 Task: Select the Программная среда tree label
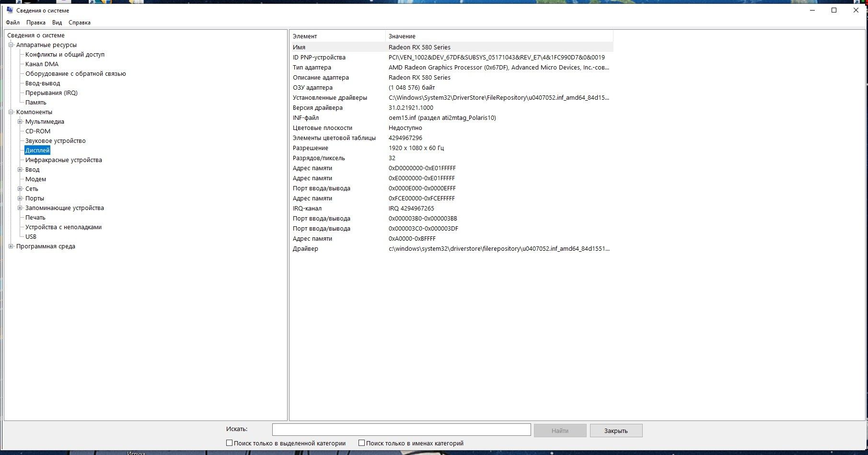pyautogui.click(x=46, y=246)
